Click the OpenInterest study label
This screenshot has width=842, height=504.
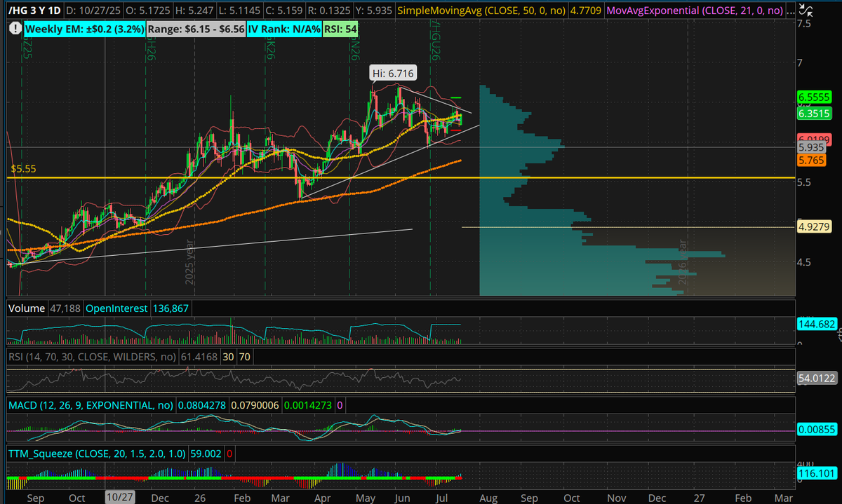pos(118,308)
